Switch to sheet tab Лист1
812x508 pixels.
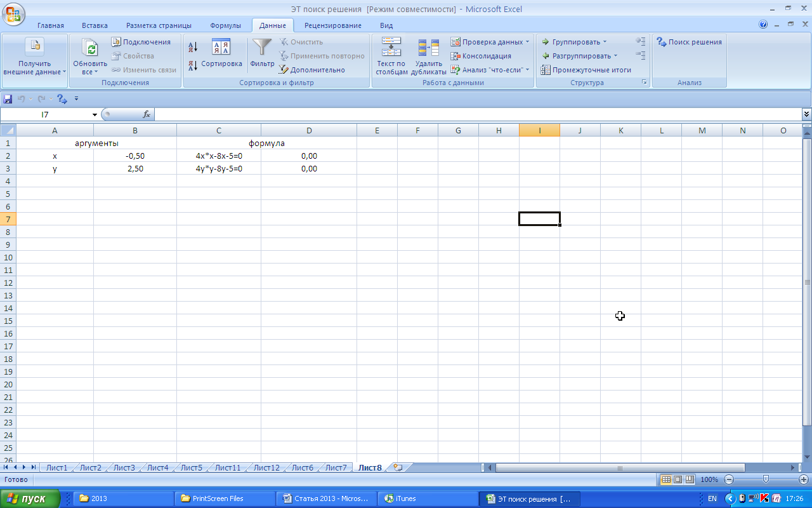56,468
